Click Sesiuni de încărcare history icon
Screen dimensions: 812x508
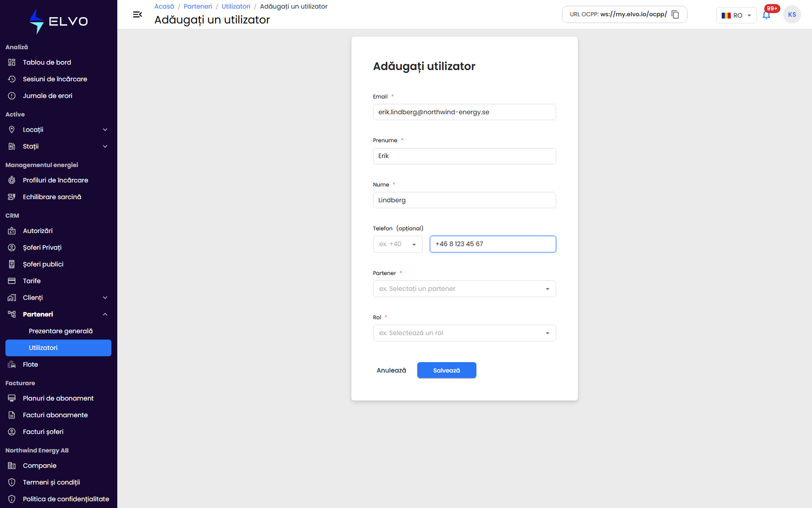click(12, 79)
